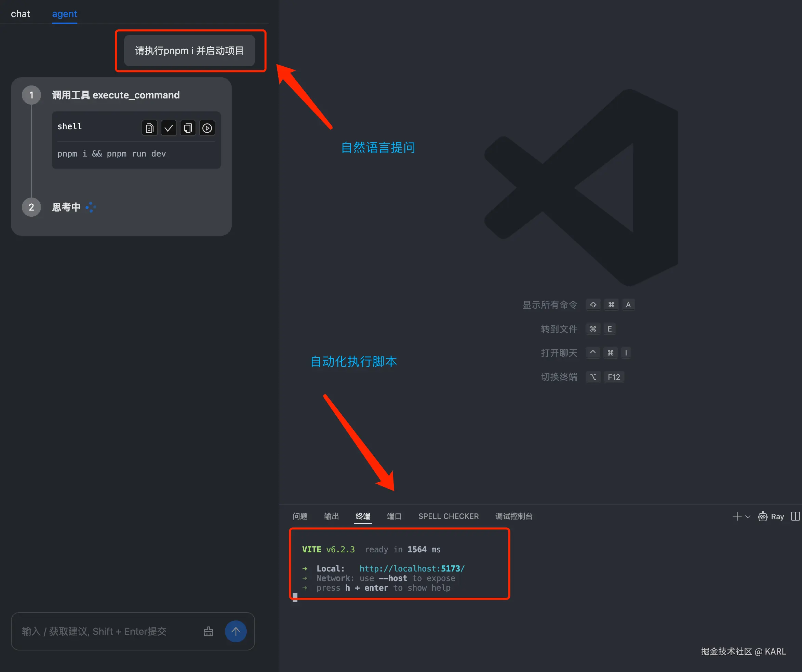Open the SPELL CHECKER tab
The width and height of the screenshot is (802, 672).
coord(449,516)
